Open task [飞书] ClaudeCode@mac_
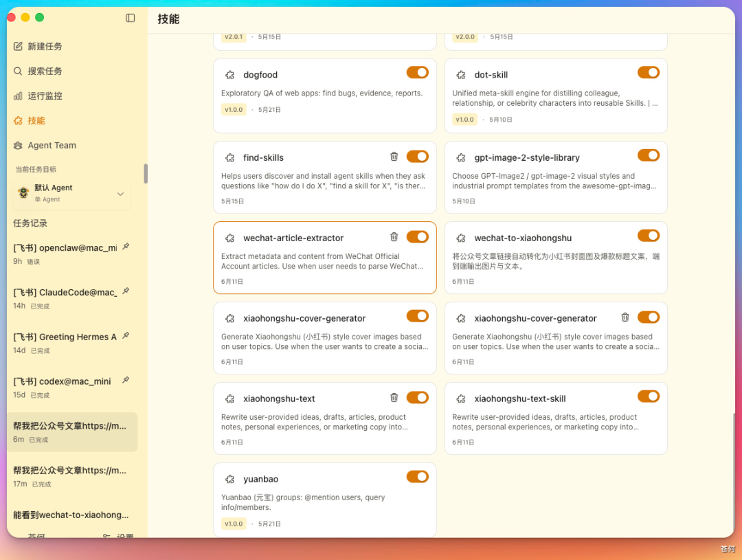The width and height of the screenshot is (742, 560). click(x=72, y=299)
